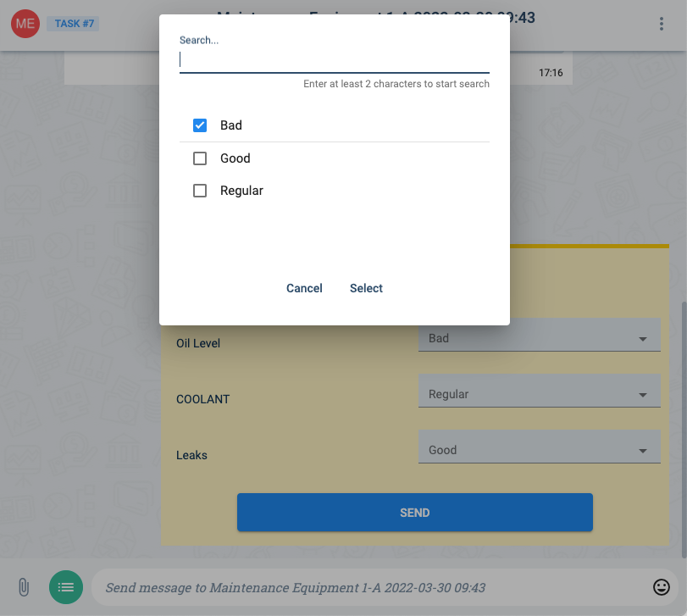Click the red ME avatar icon

pyautogui.click(x=25, y=24)
